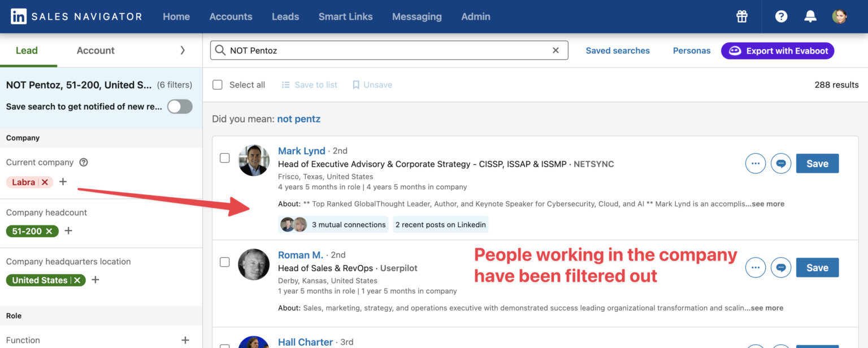This screenshot has height=348, width=868.
Task: Click the 'not pentz' suggestion
Action: pyautogui.click(x=298, y=119)
